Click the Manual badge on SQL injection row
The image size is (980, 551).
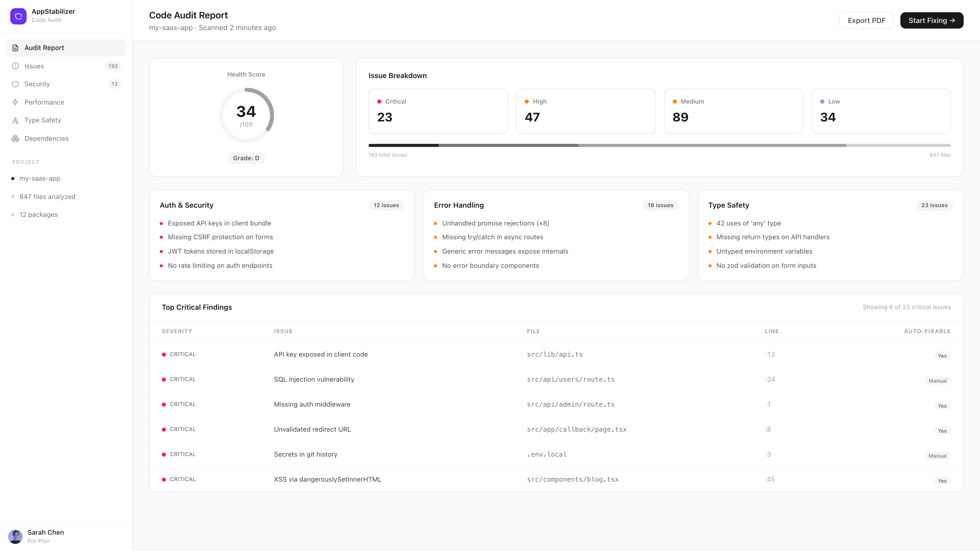[937, 381]
